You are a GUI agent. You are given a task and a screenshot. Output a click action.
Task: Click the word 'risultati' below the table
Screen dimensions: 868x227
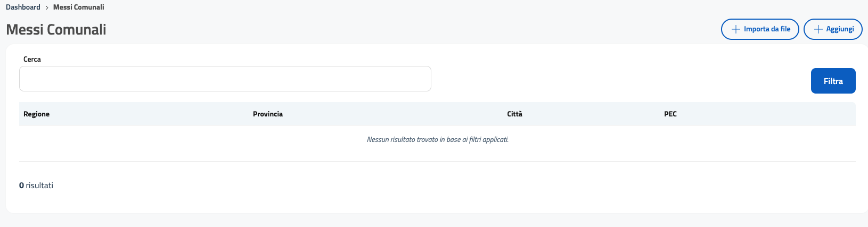tap(39, 186)
